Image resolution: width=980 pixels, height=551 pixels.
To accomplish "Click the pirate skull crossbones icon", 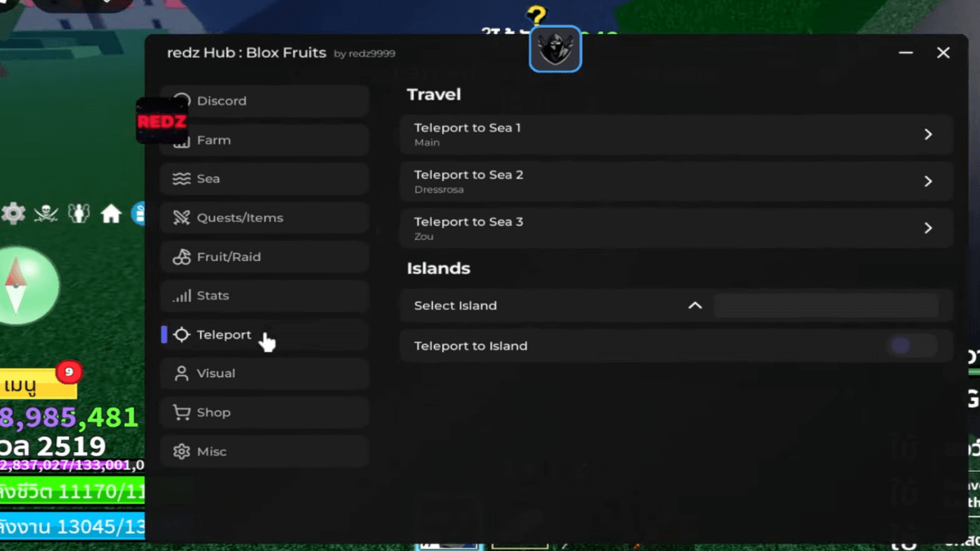I will click(x=46, y=214).
